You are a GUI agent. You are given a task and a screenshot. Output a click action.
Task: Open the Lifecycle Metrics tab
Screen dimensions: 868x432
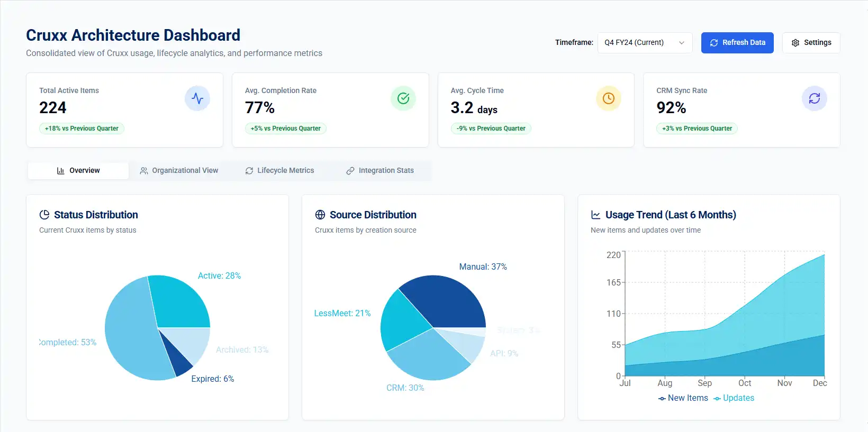pyautogui.click(x=279, y=171)
